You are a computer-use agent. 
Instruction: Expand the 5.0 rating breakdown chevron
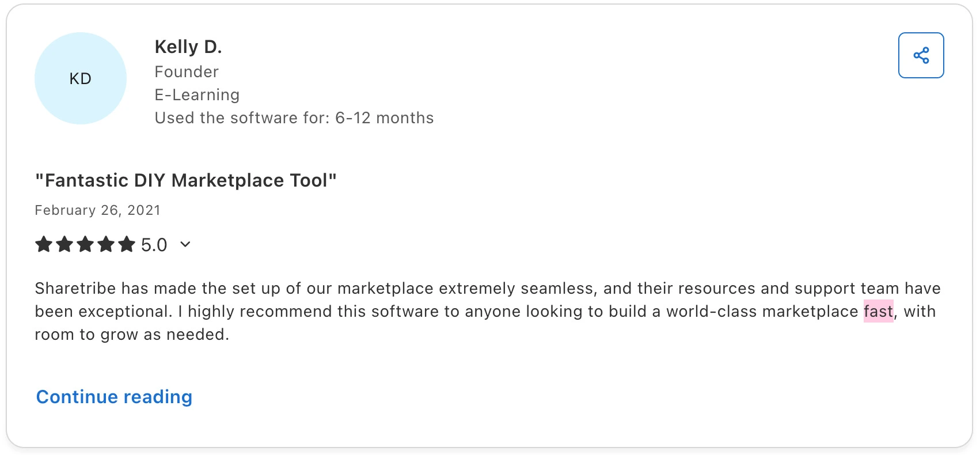coord(185,244)
